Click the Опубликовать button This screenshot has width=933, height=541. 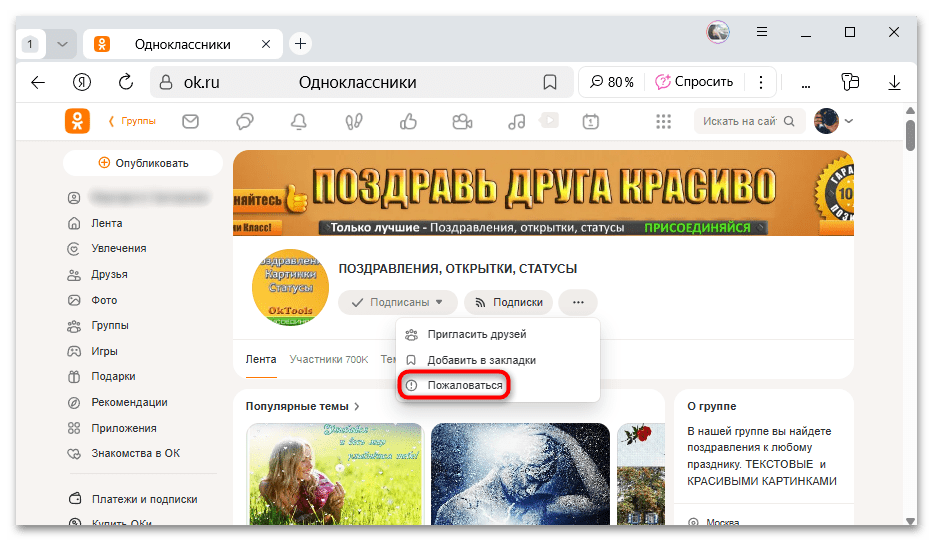pyautogui.click(x=143, y=163)
